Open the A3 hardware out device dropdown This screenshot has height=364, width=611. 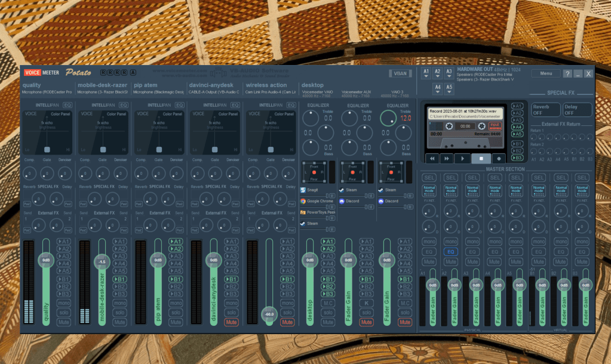tap(449, 73)
